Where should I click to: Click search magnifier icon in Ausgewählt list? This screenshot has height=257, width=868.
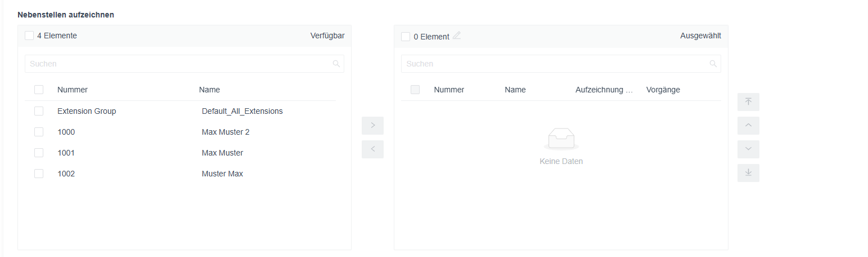(x=713, y=64)
